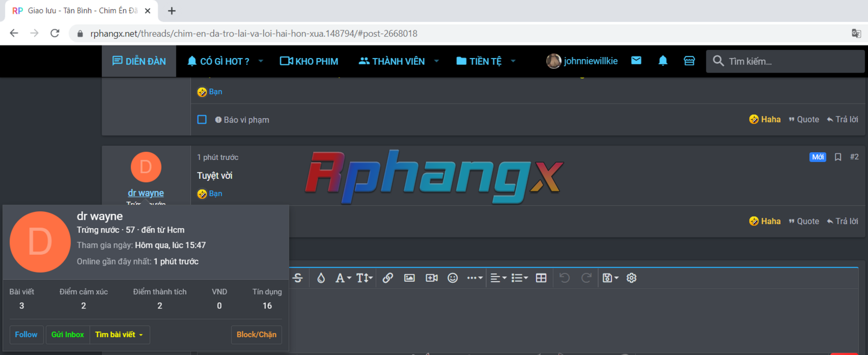Open THÀNH VIÊN members menu

tap(392, 61)
